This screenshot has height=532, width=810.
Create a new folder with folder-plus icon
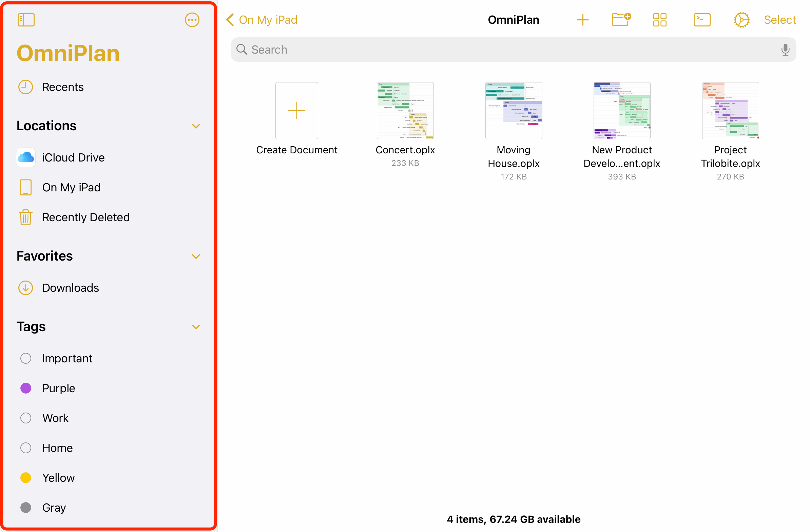click(621, 20)
